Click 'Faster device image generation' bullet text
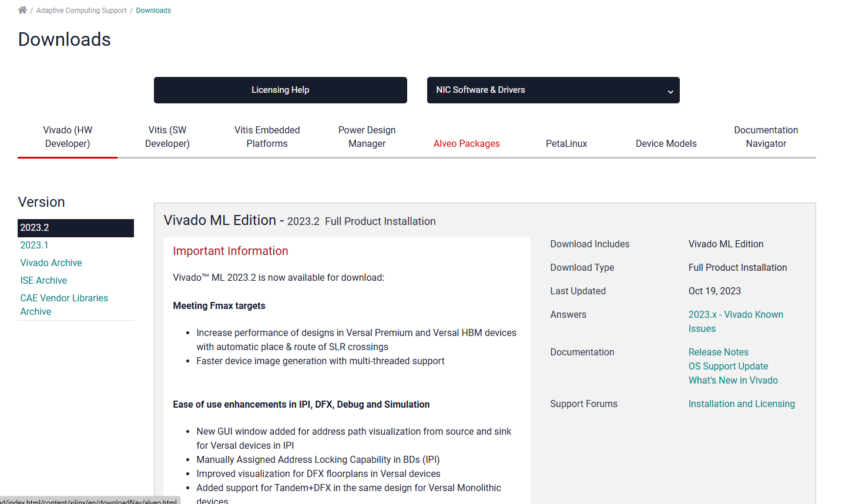This screenshot has height=504, width=859. pyautogui.click(x=320, y=361)
